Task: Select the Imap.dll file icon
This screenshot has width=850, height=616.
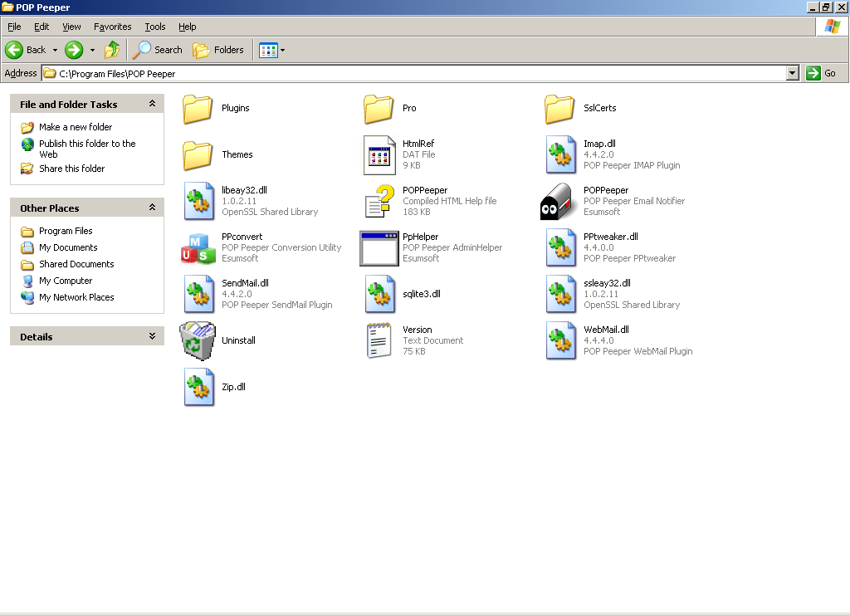Action: coord(560,155)
